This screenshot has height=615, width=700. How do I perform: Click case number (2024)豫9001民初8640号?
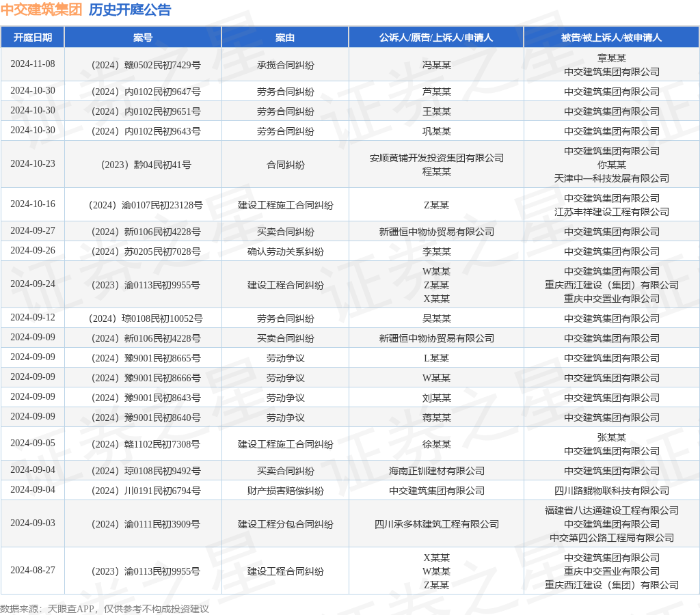(146, 418)
